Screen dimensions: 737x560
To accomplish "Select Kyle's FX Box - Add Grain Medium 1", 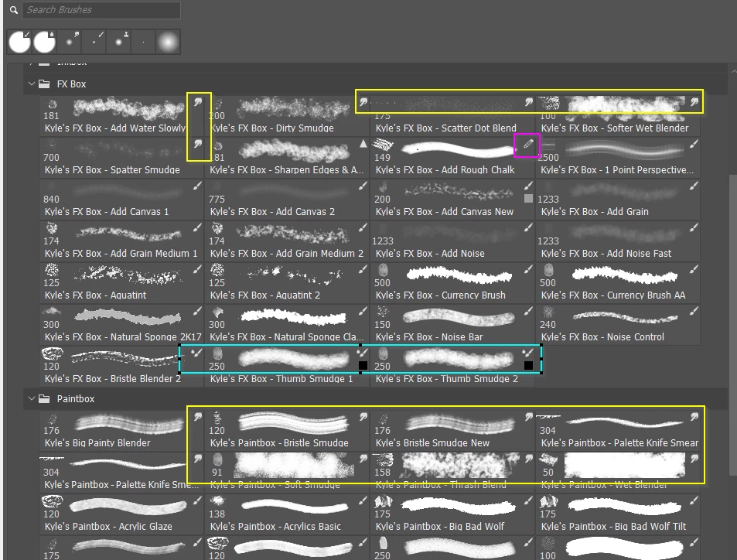I will coord(121,241).
